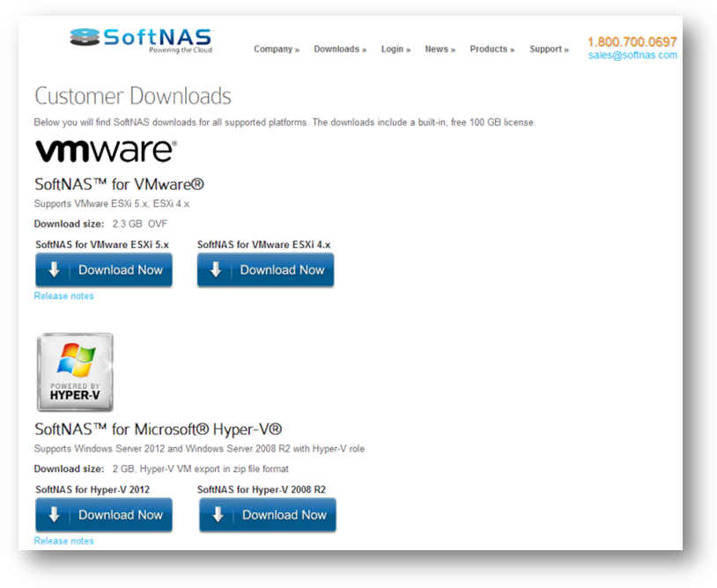This screenshot has width=717, height=588.
Task: Open Release notes under the Hyper-V downloads
Action: point(64,541)
